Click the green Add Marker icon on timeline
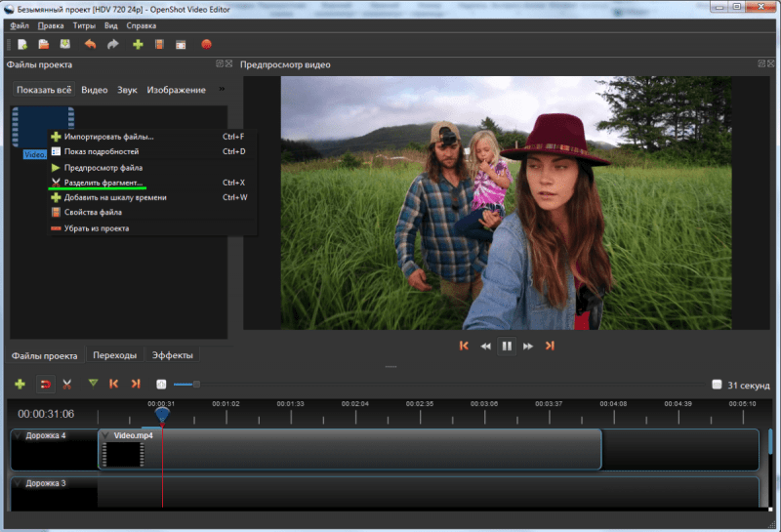This screenshot has height=532, width=781. [x=93, y=385]
